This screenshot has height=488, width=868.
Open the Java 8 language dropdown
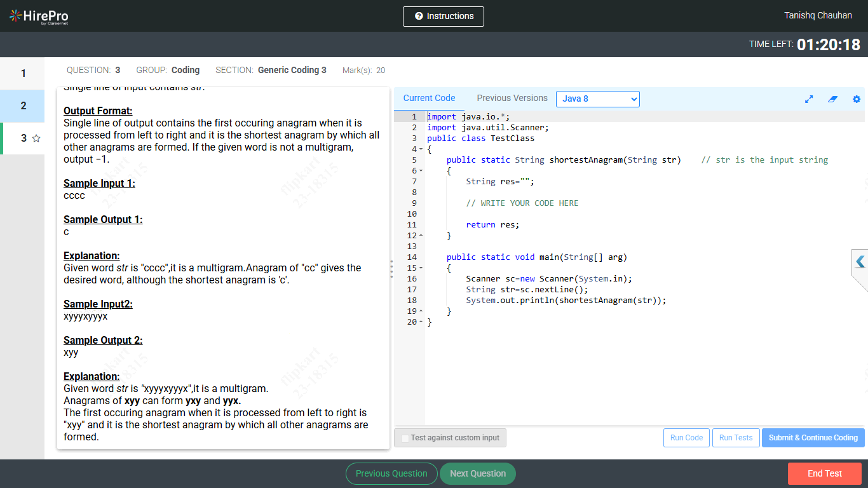pos(598,99)
